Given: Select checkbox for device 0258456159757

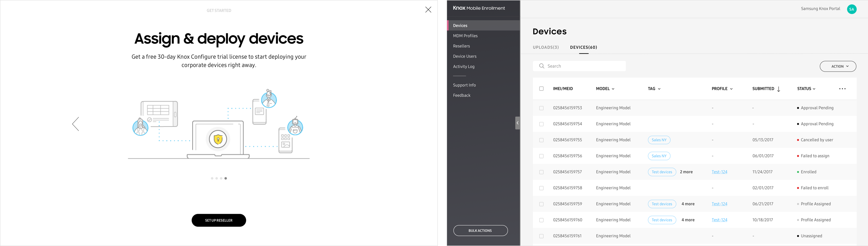Looking at the screenshot, I should click(541, 172).
